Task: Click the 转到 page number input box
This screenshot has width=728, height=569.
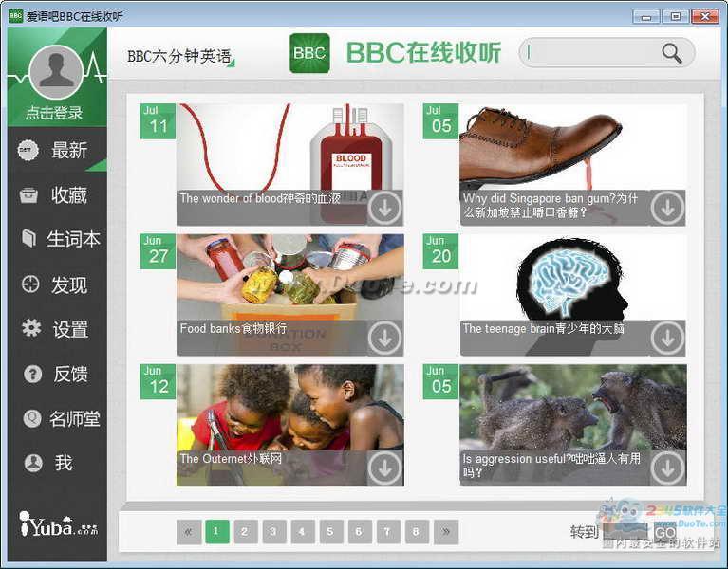Action: (x=625, y=532)
